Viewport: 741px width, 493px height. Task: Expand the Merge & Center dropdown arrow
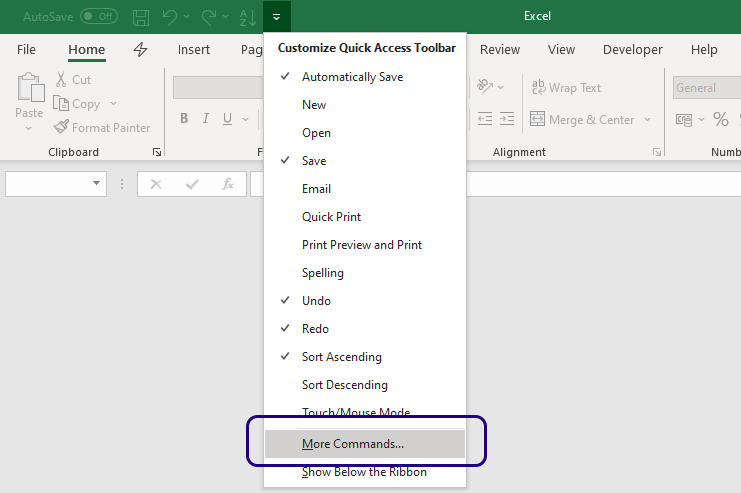click(x=647, y=120)
